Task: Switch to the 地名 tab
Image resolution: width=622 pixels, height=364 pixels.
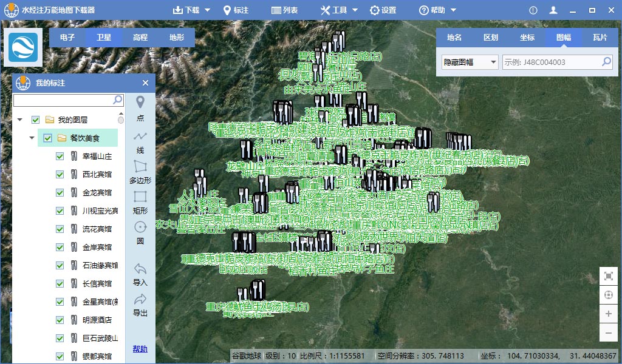Action: [454, 38]
